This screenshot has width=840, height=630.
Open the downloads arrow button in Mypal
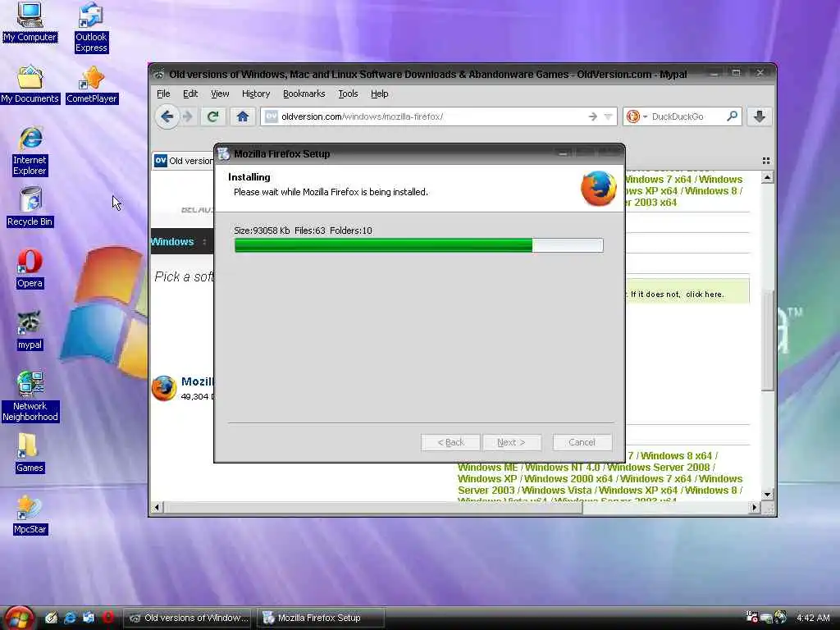[x=759, y=116]
